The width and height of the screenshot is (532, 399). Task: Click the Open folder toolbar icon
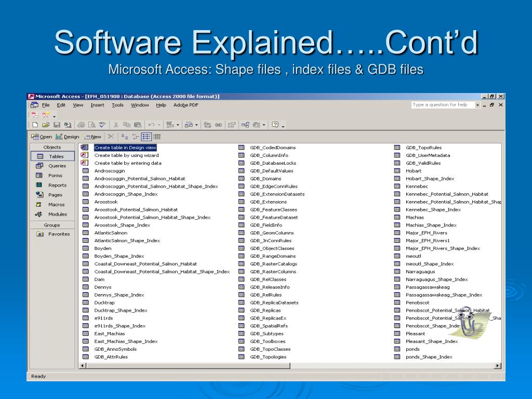[x=46, y=125]
